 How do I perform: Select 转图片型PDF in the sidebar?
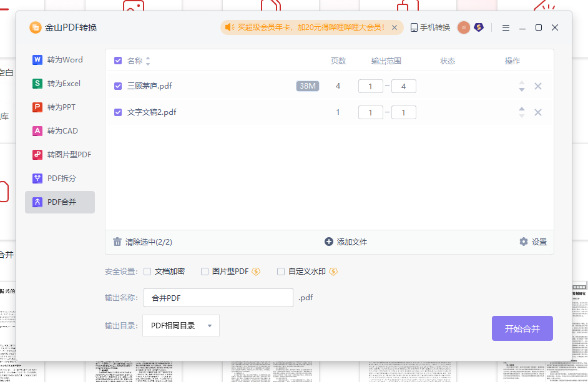[60, 154]
